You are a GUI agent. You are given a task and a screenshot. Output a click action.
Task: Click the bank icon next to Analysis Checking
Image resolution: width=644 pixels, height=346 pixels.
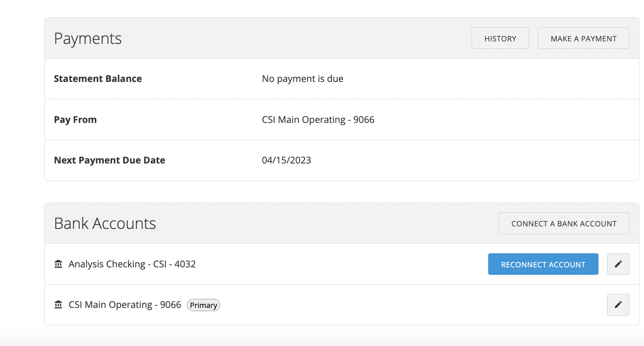click(x=58, y=264)
